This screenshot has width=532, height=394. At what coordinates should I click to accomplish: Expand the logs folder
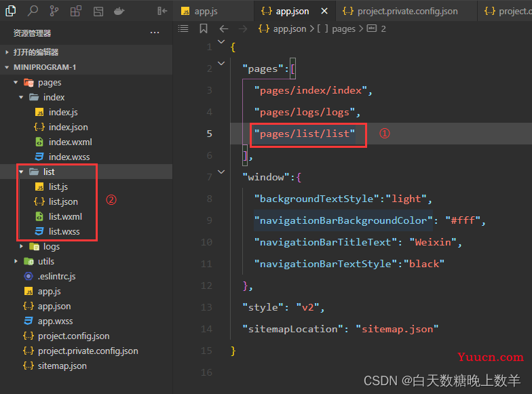(x=21, y=247)
